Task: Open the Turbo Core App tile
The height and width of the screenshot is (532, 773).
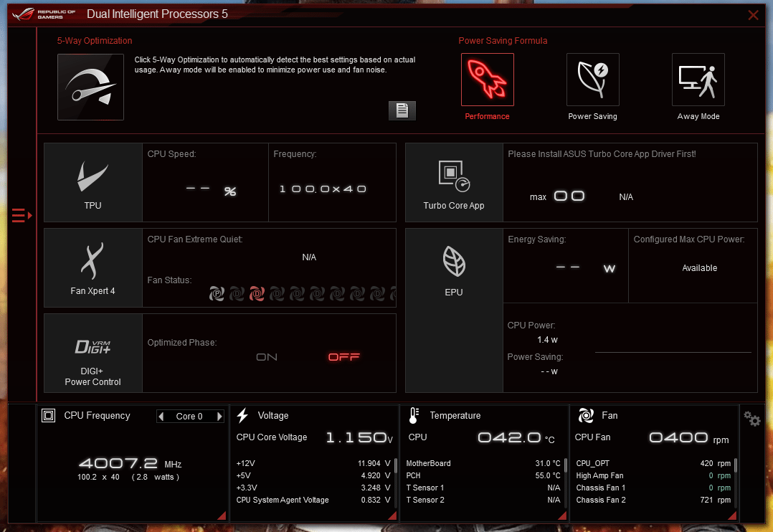Action: 454,182
